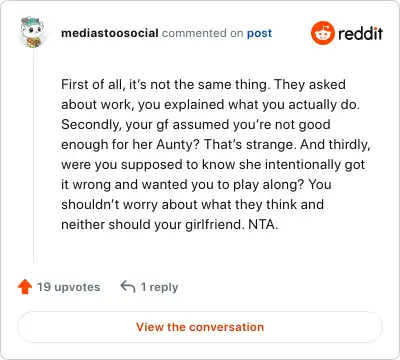Select the "19 upvotes" count
The image size is (400, 360).
(x=69, y=287)
